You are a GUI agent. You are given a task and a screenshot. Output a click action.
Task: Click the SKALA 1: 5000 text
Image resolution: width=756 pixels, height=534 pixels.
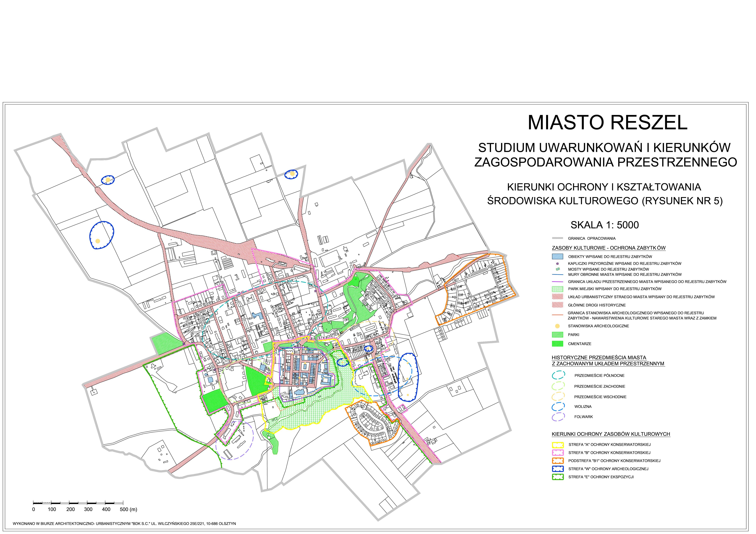coord(605,225)
